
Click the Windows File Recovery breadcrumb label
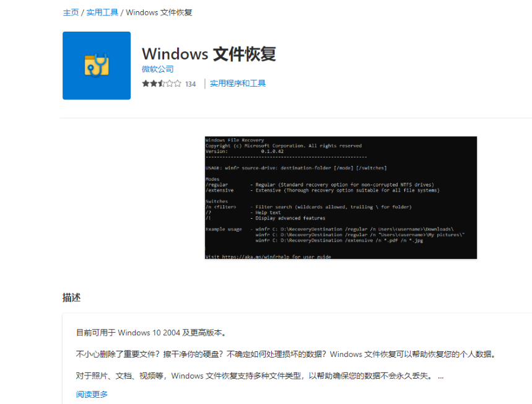[159, 12]
